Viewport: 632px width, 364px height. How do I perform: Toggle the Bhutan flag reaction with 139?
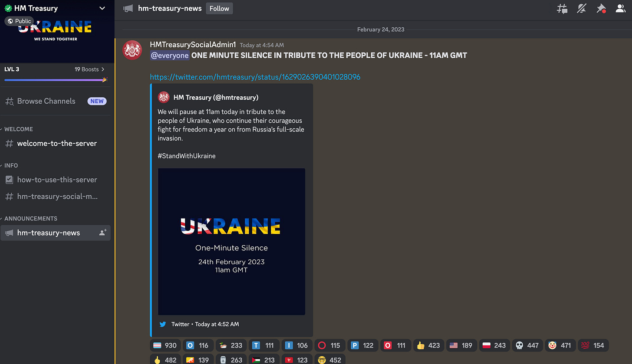coord(198,359)
